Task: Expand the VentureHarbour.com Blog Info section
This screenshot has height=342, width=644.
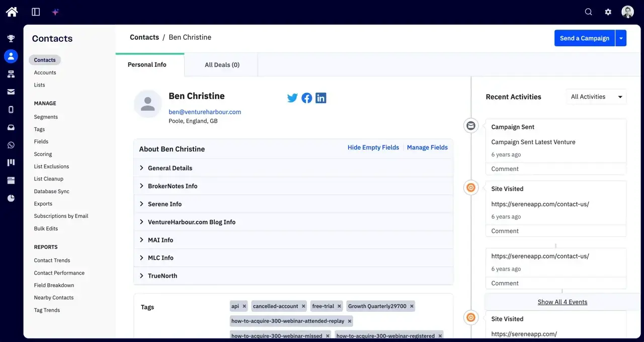Action: (293, 222)
